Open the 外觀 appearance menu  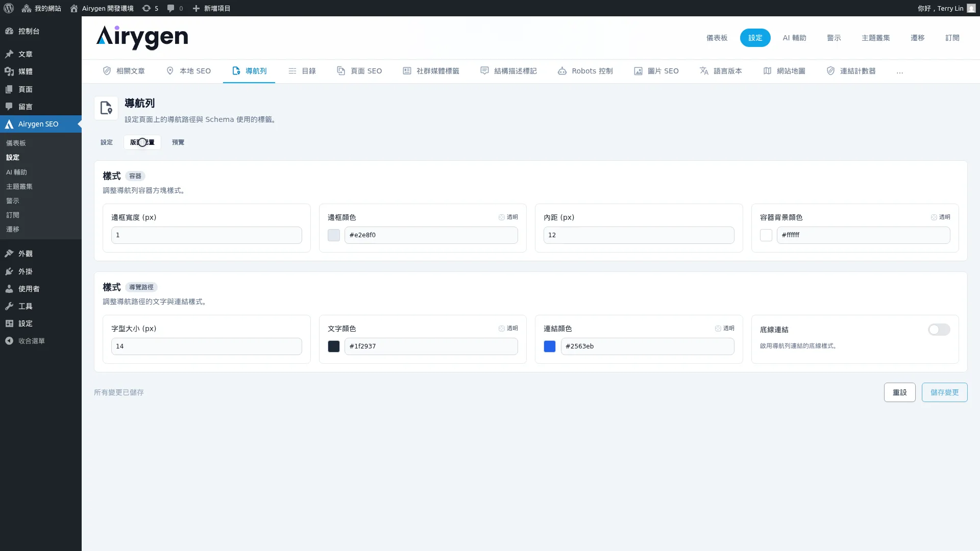click(41, 254)
